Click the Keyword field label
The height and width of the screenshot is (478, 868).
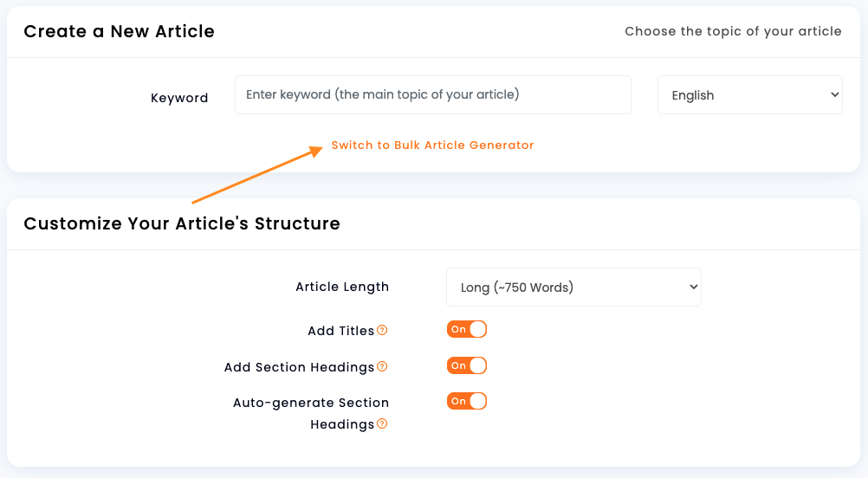(x=179, y=98)
